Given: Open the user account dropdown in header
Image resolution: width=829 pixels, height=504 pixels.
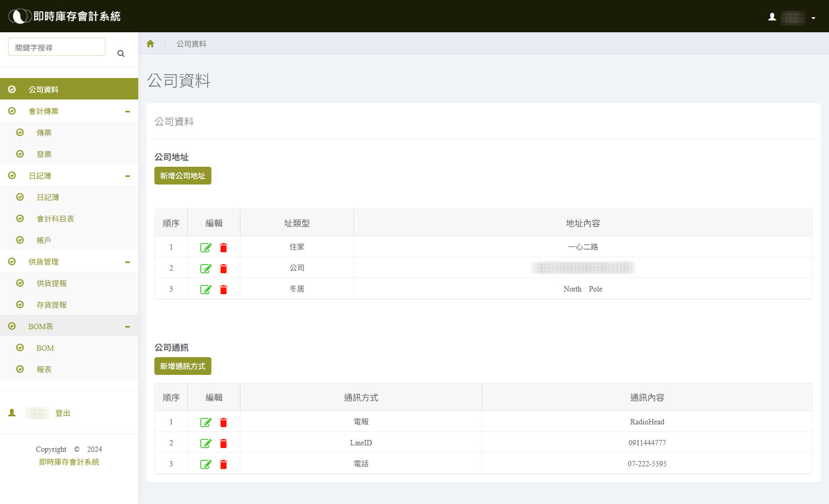Looking at the screenshot, I should coord(792,17).
